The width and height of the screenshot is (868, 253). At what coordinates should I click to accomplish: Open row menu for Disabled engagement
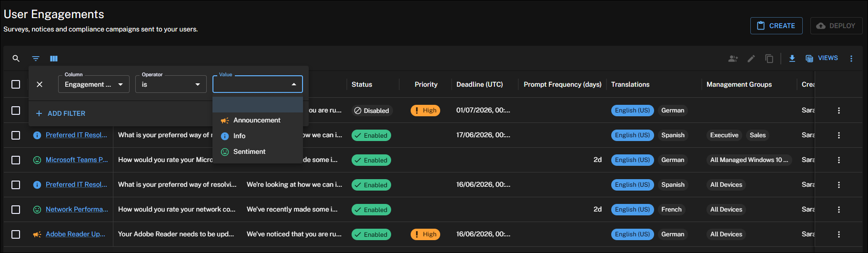click(x=839, y=111)
